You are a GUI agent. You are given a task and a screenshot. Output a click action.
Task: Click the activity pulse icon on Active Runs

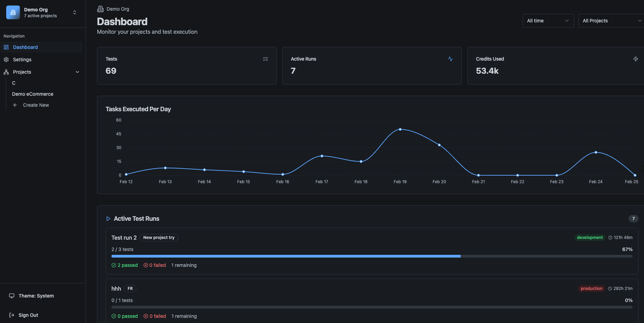(450, 59)
